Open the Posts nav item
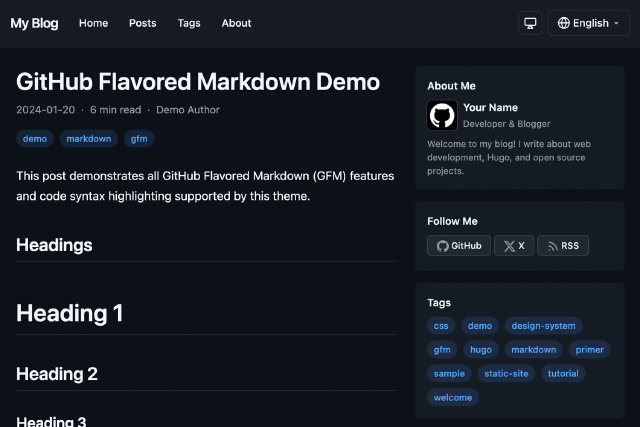Screen dimensions: 640x427 pyautogui.click(x=143, y=23)
